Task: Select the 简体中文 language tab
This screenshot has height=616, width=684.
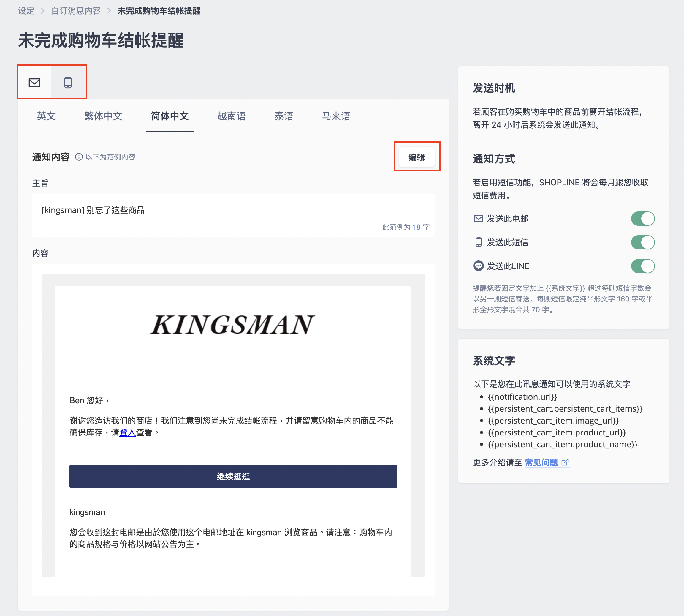Action: tap(170, 116)
